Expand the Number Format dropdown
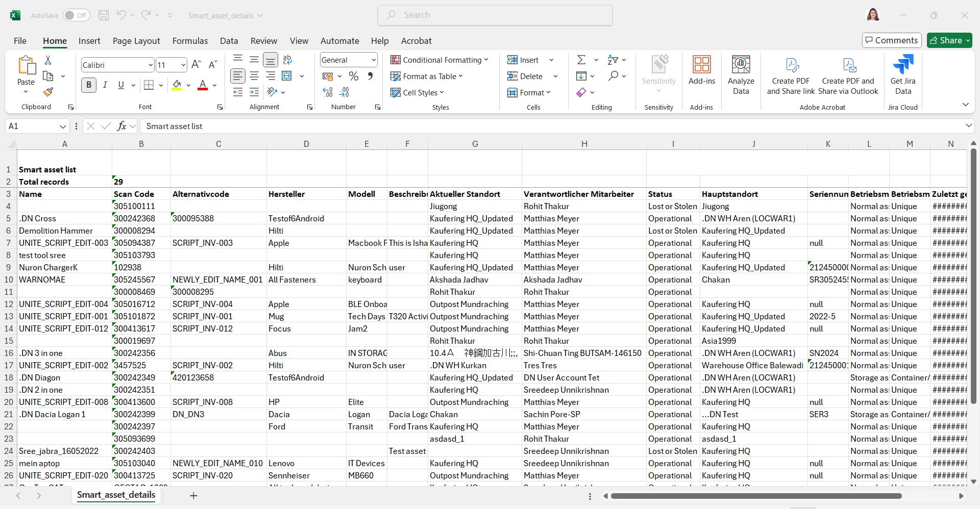Viewport: 980px width, 509px height. [x=374, y=60]
